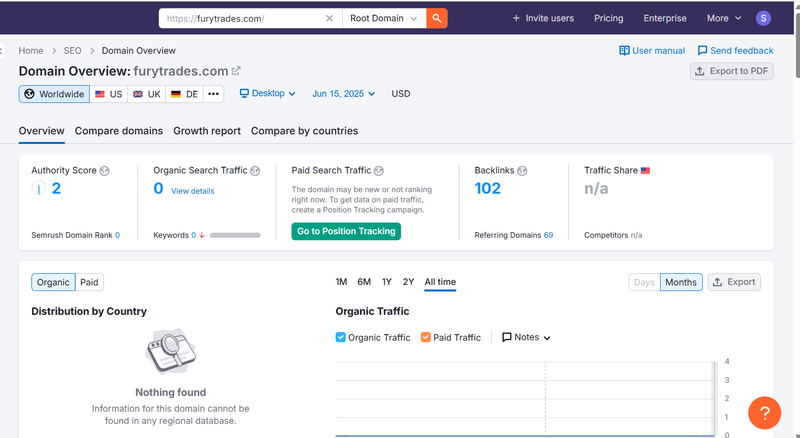This screenshot has width=800, height=438.
Task: Click the Send feedback chat icon
Action: [703, 51]
